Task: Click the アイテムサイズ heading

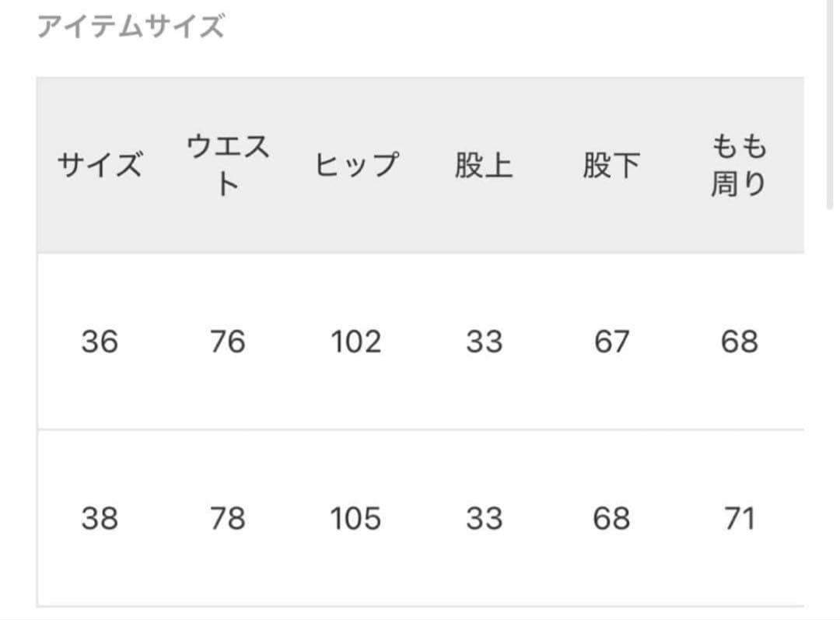Action: tap(130, 27)
